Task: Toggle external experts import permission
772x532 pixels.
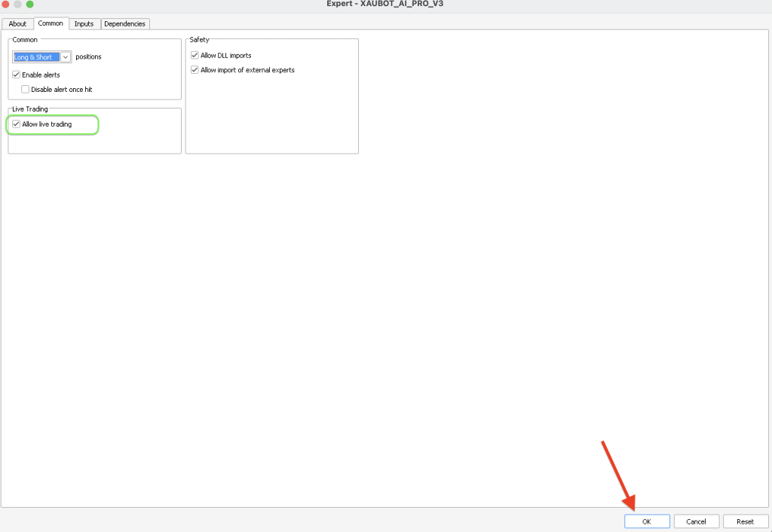Action: pyautogui.click(x=195, y=69)
